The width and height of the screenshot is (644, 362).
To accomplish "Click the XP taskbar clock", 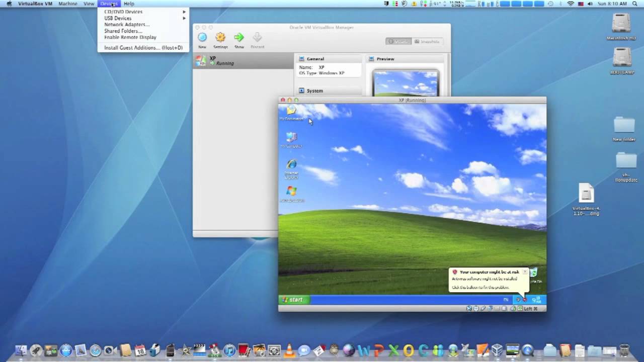I will click(536, 300).
